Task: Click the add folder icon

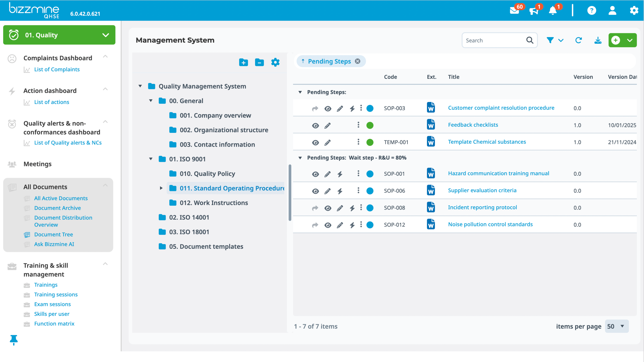Action: (243, 62)
